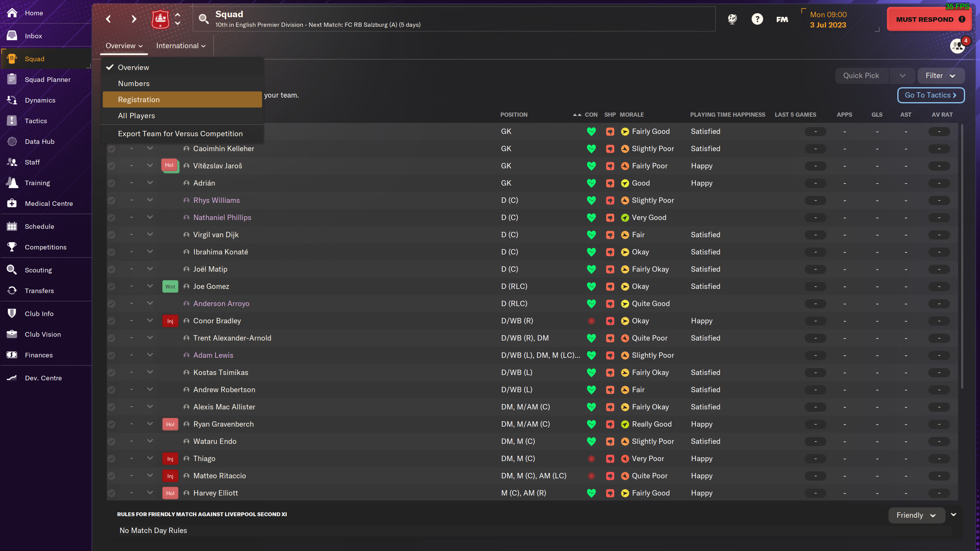
Task: Tick selection circle for Trent Alexander-Arnold
Action: tap(111, 338)
